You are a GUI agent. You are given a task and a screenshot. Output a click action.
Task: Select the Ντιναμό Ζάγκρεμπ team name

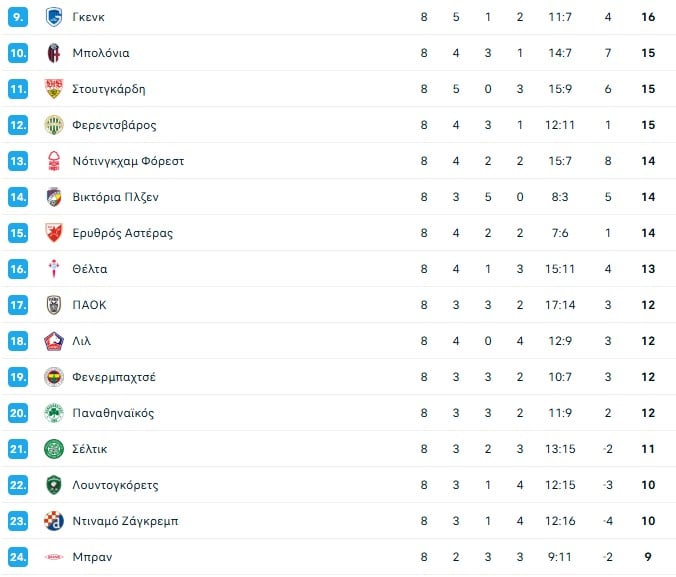[x=125, y=521]
